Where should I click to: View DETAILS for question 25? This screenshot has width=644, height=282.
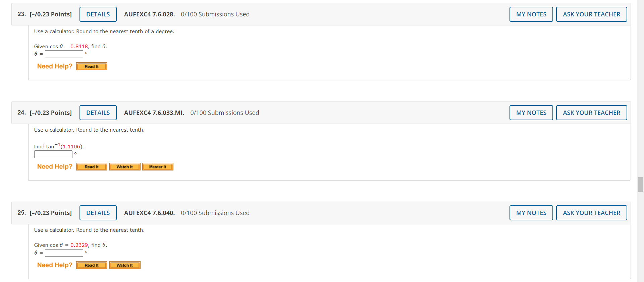(98, 213)
